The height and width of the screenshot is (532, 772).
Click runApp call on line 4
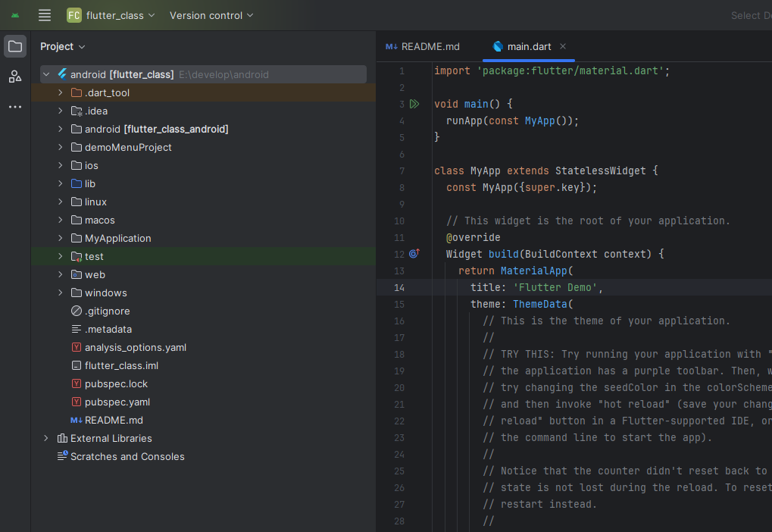464,120
